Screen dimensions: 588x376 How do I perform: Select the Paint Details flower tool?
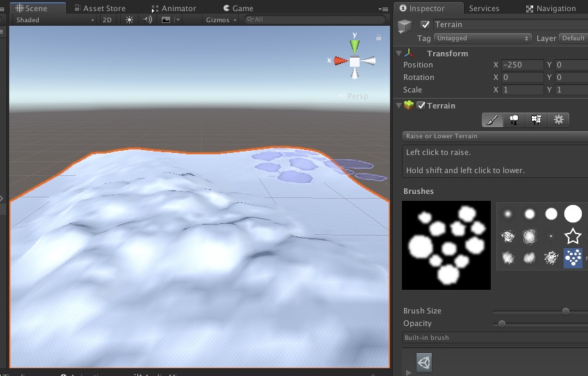click(x=536, y=120)
